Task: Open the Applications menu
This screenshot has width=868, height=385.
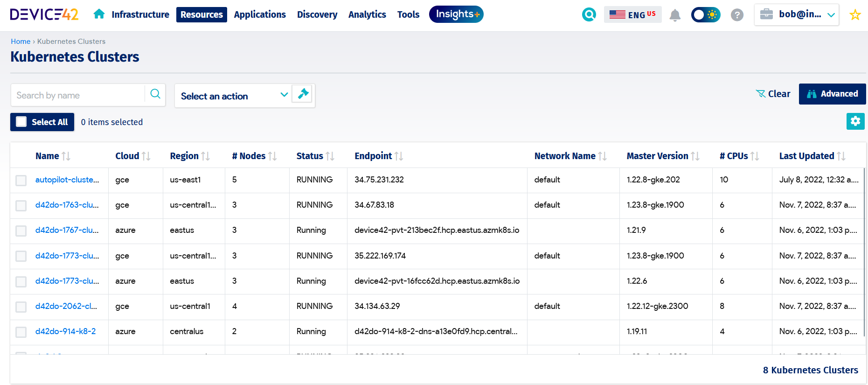Action: tap(260, 14)
